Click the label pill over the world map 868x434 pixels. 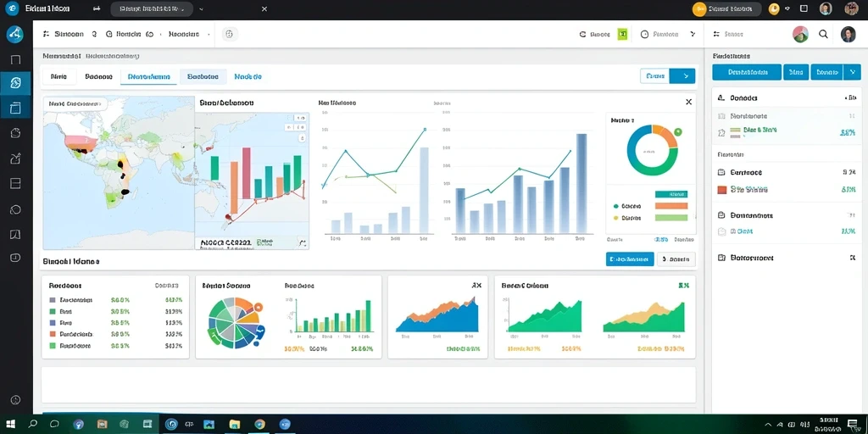(x=75, y=103)
